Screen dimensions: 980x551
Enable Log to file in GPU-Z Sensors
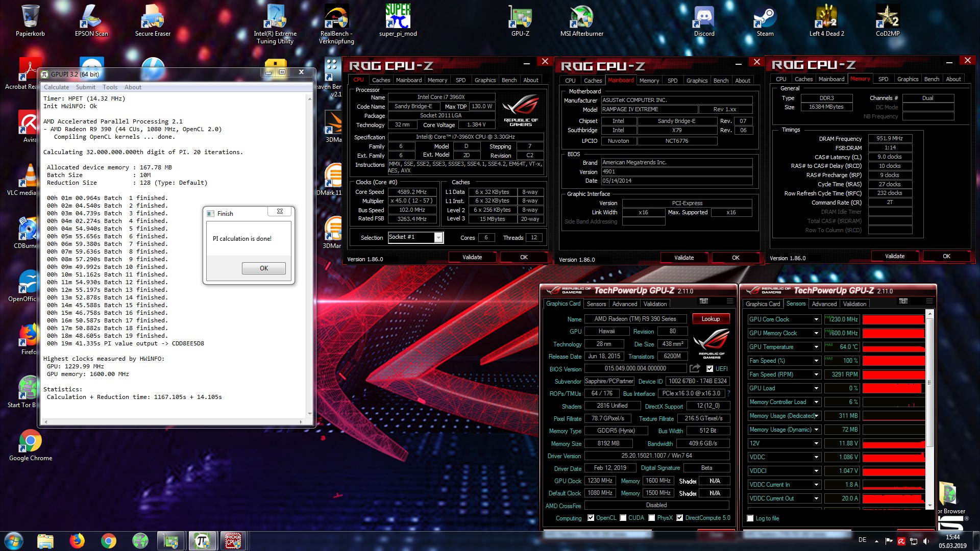(750, 518)
